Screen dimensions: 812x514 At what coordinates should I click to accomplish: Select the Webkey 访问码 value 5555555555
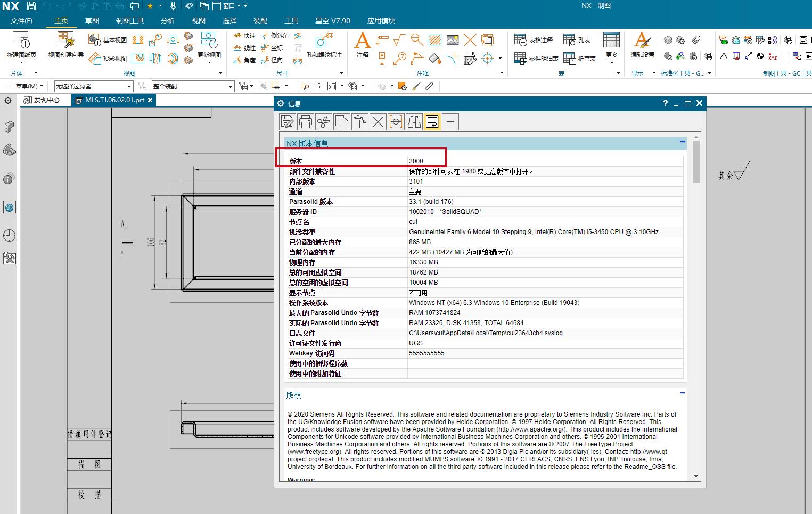[x=545, y=353]
